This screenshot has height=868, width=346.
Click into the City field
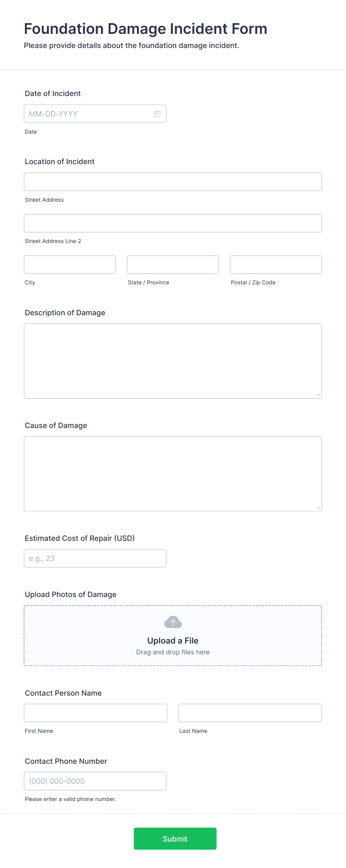pos(70,265)
